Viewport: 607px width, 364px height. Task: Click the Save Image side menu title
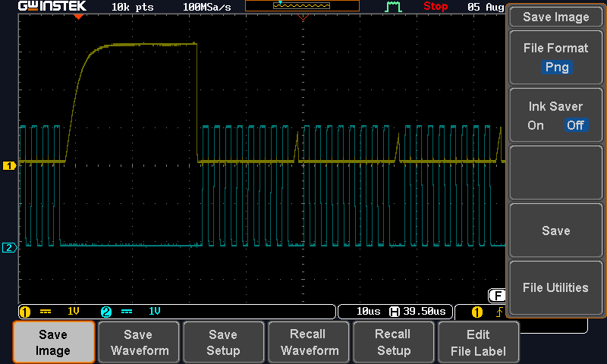click(556, 17)
